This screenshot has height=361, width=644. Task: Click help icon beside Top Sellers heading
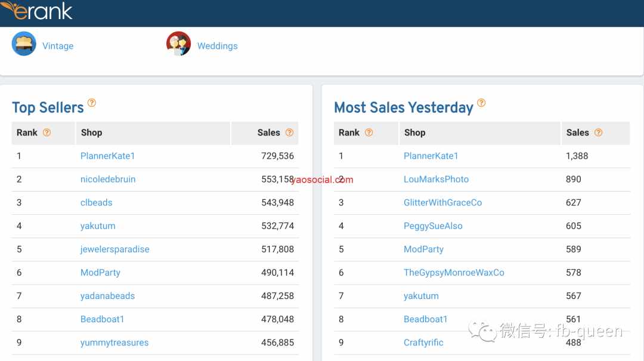[92, 103]
